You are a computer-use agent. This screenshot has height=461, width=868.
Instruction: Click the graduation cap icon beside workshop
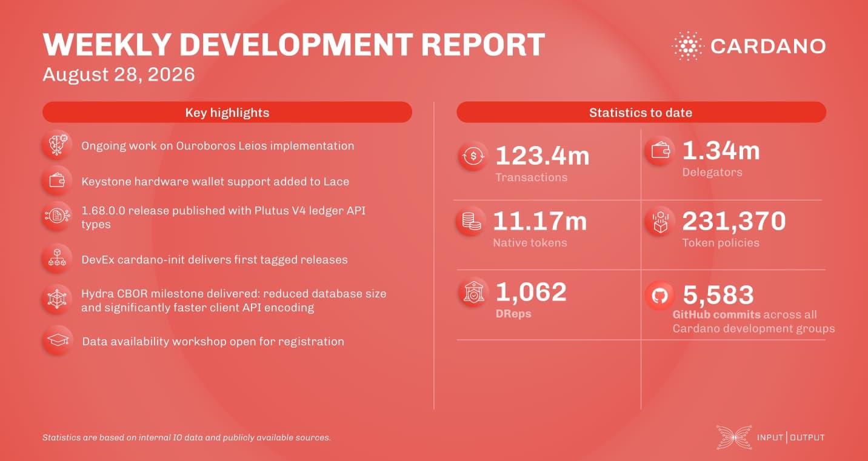(x=58, y=341)
